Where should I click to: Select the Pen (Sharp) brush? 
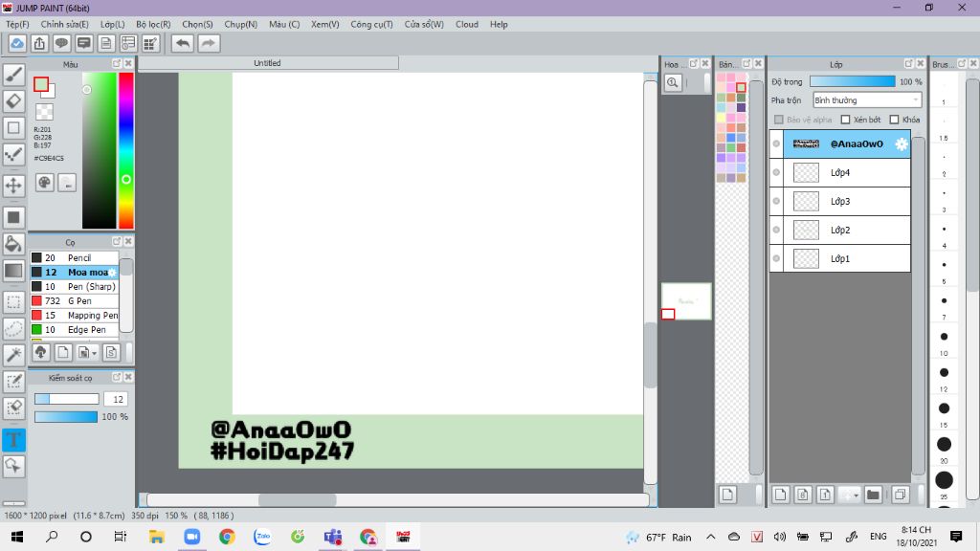point(75,287)
